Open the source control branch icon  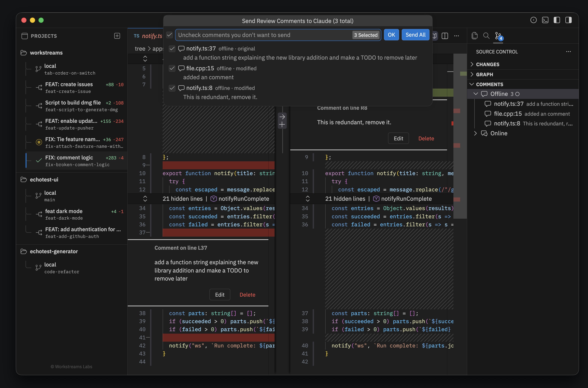click(x=498, y=36)
